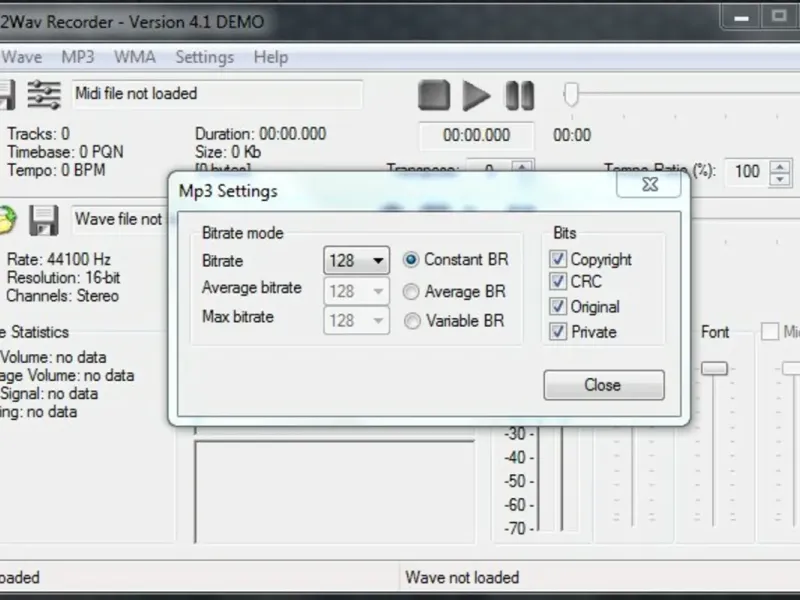Toggle the Original checkbox
Image resolution: width=800 pixels, height=600 pixels.
click(558, 306)
